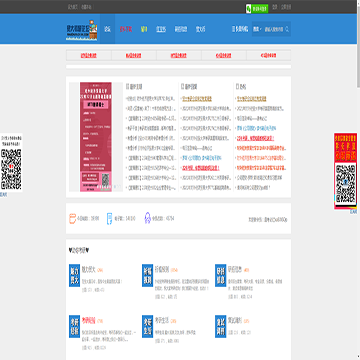Open the red-colored item in blue navigation bar
Screen dimensions: 360x360
pyautogui.click(x=126, y=29)
